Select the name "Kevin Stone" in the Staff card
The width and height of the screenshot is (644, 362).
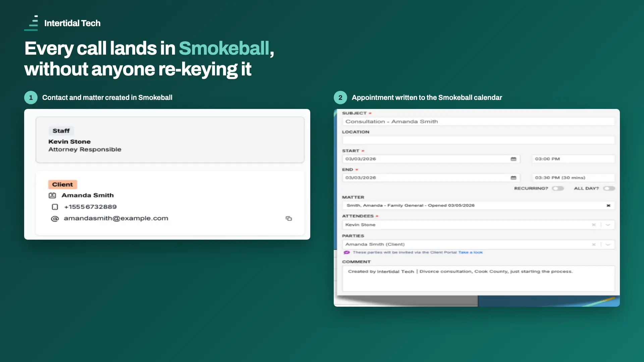(x=69, y=142)
